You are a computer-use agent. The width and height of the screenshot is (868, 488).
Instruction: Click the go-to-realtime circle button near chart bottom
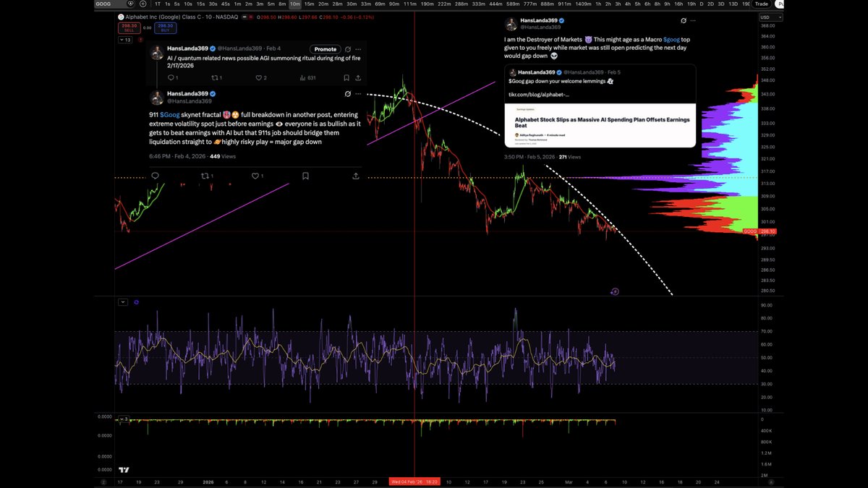pos(615,292)
